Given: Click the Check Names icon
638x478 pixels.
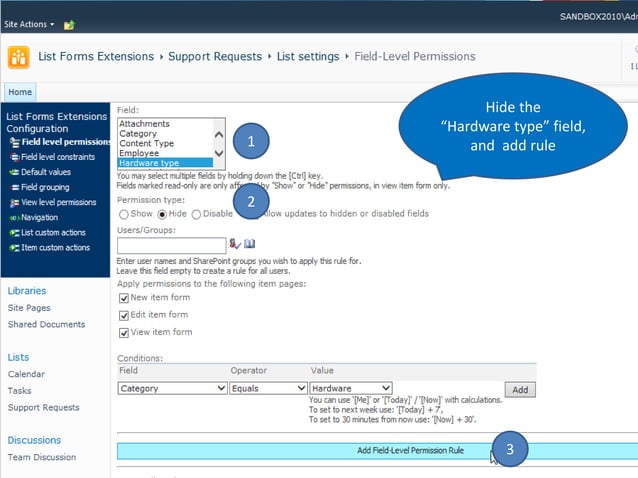Looking at the screenshot, I should click(x=235, y=244).
